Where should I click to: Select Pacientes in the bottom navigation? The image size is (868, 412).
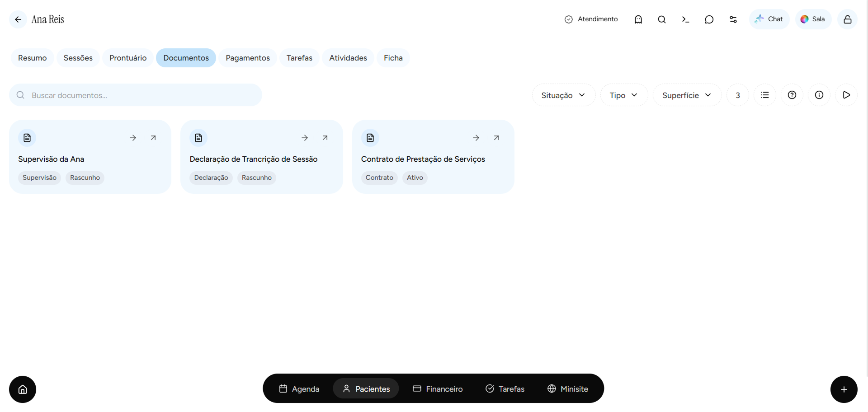point(366,389)
